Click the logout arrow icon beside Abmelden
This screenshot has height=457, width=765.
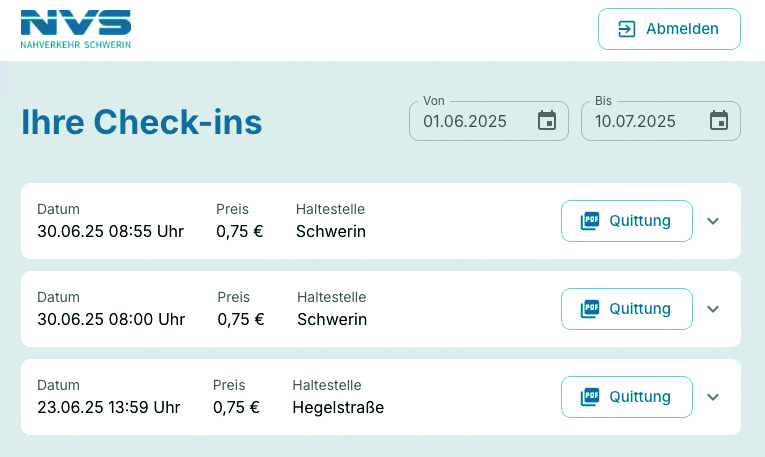pyautogui.click(x=627, y=29)
